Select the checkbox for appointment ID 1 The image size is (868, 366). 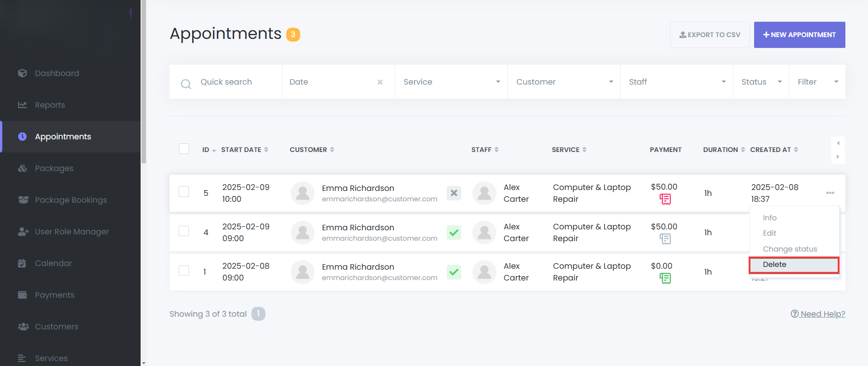click(184, 271)
